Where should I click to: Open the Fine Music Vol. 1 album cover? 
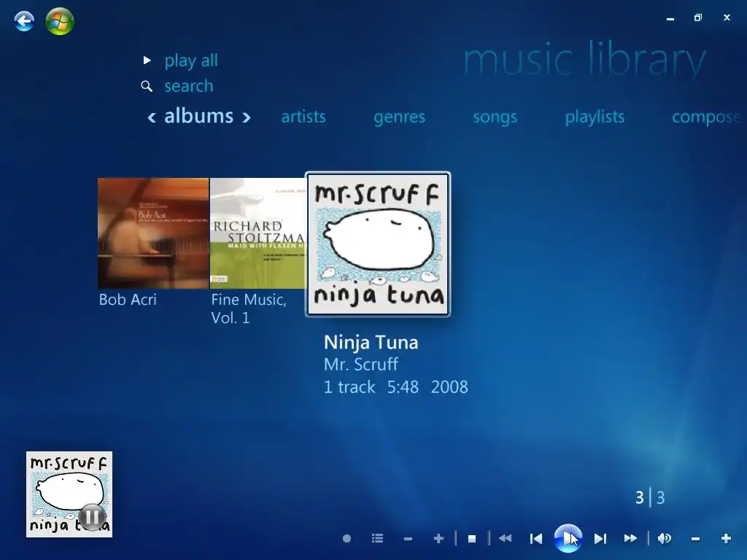coord(258,233)
